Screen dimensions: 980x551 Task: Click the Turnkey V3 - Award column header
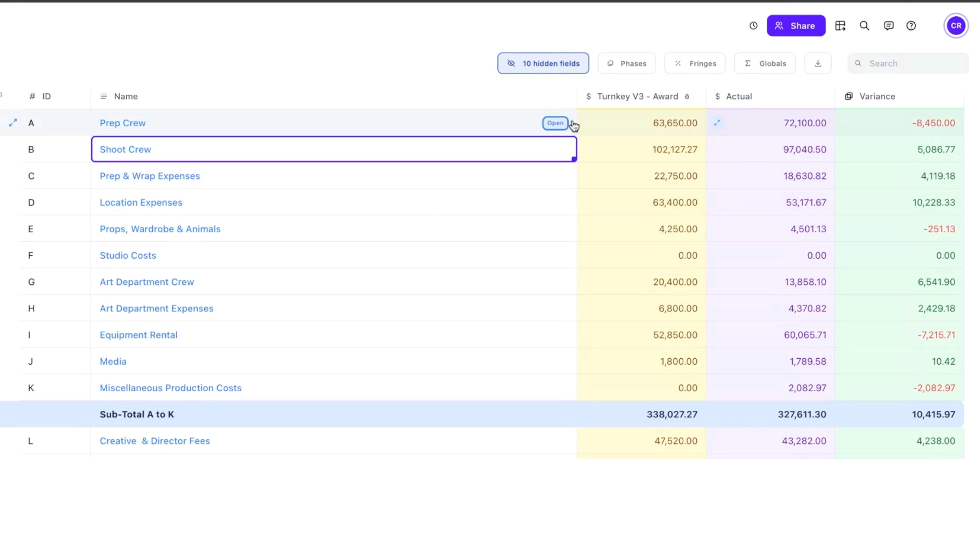(637, 97)
